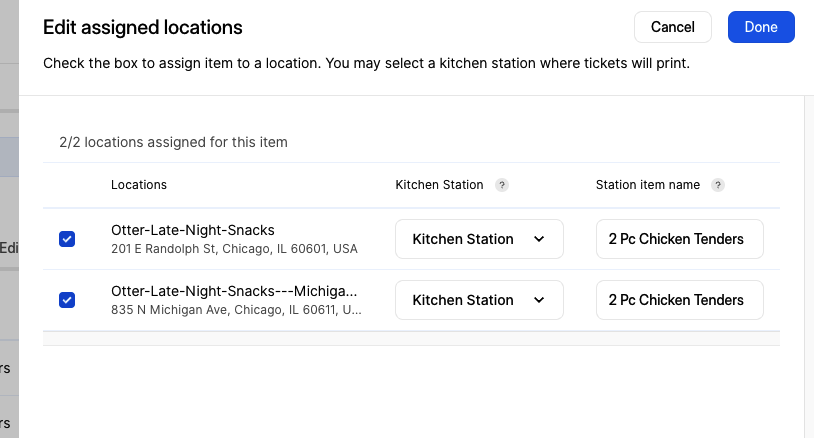
Task: Click the 2/2 locations assigned summary text
Action: click(173, 142)
